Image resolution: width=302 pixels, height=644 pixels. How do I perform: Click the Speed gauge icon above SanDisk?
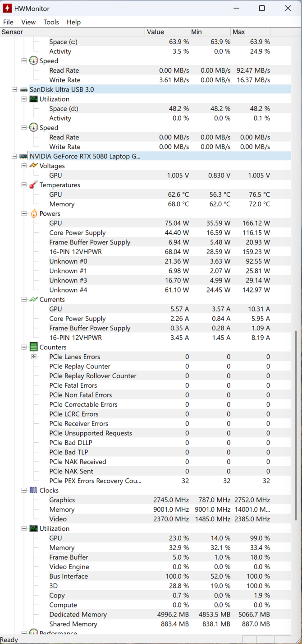point(33,60)
